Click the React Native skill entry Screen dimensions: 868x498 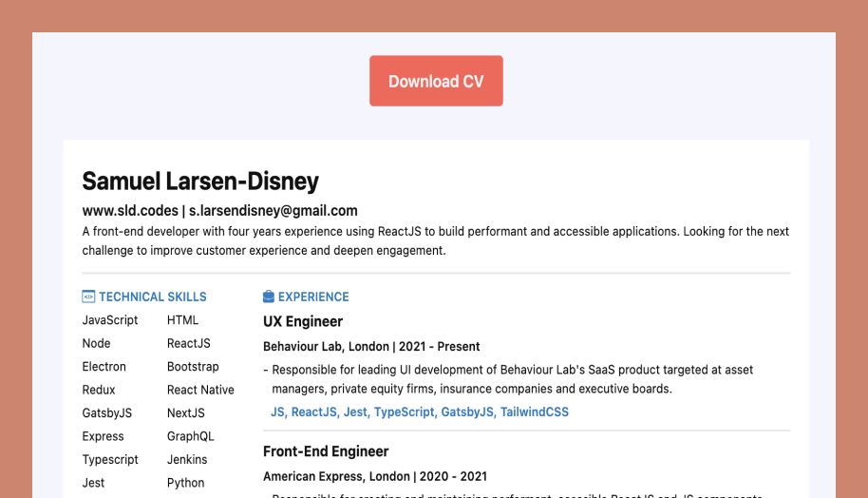click(200, 390)
